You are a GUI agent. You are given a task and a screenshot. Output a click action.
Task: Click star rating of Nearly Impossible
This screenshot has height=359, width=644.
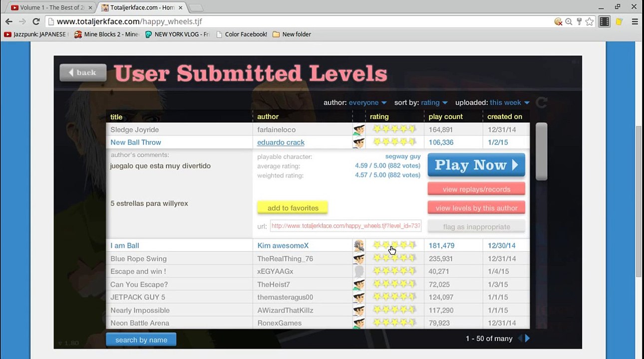pyautogui.click(x=394, y=310)
